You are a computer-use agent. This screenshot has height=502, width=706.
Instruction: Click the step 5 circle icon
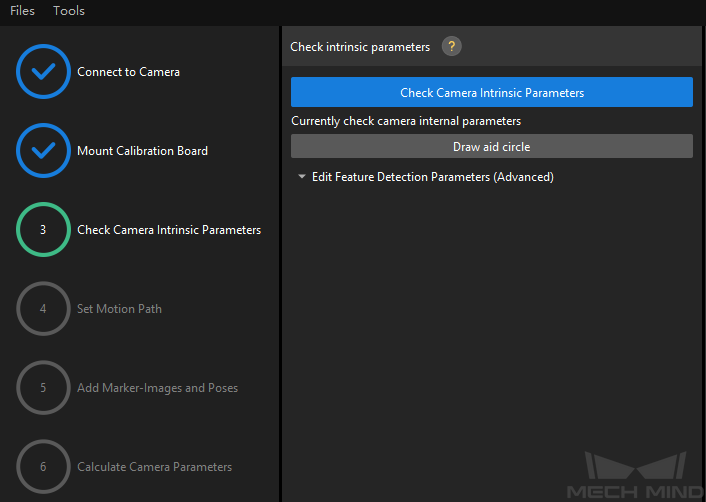click(43, 388)
